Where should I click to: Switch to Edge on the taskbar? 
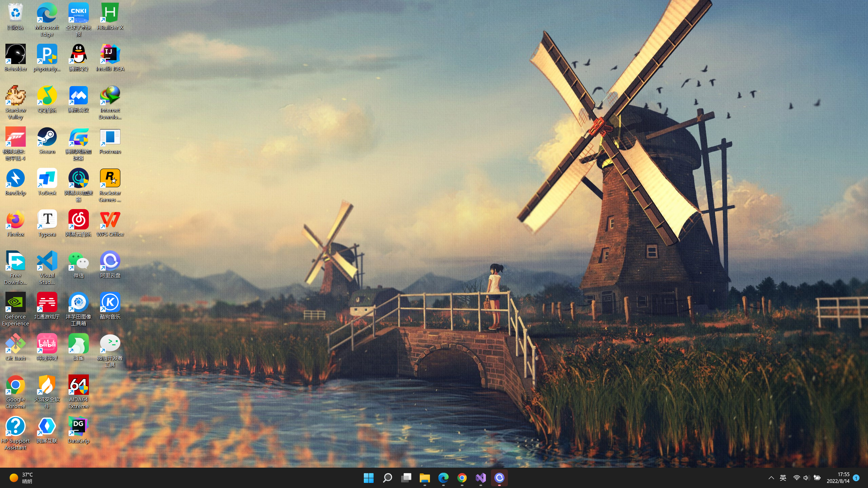pyautogui.click(x=443, y=478)
